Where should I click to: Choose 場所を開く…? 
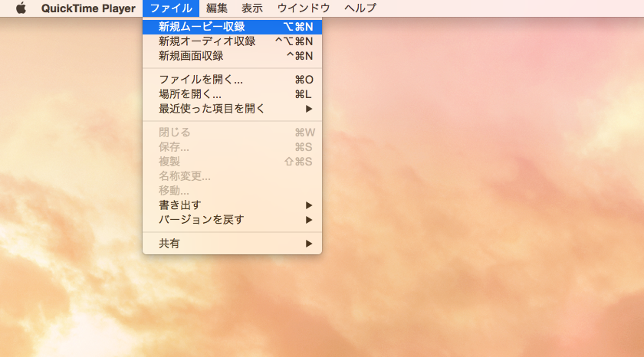[x=232, y=94]
